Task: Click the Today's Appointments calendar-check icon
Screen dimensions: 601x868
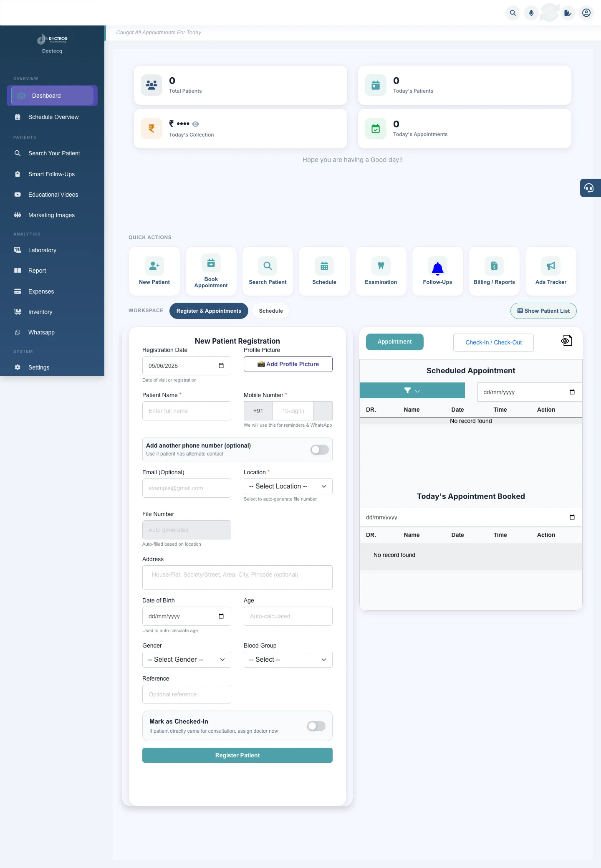Action: (376, 129)
